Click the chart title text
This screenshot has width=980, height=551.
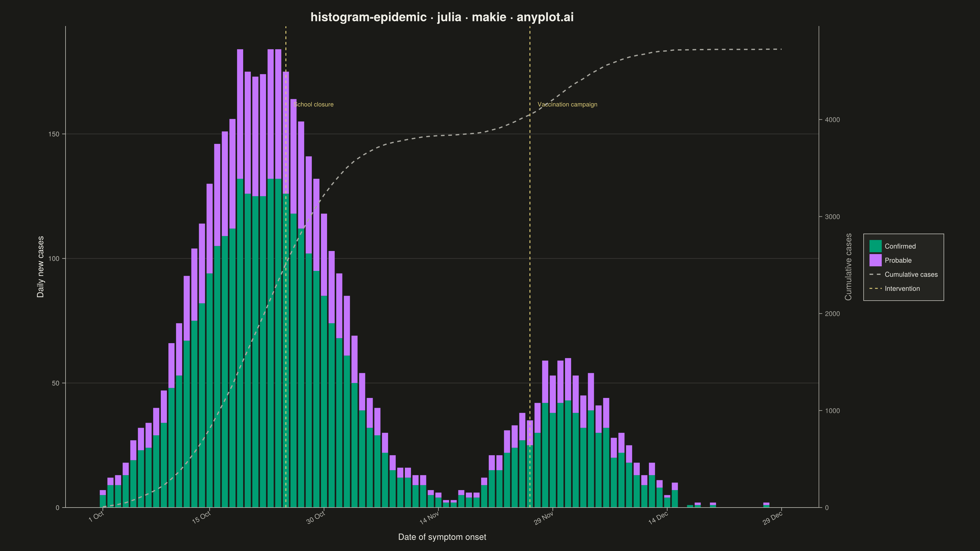[x=442, y=17]
